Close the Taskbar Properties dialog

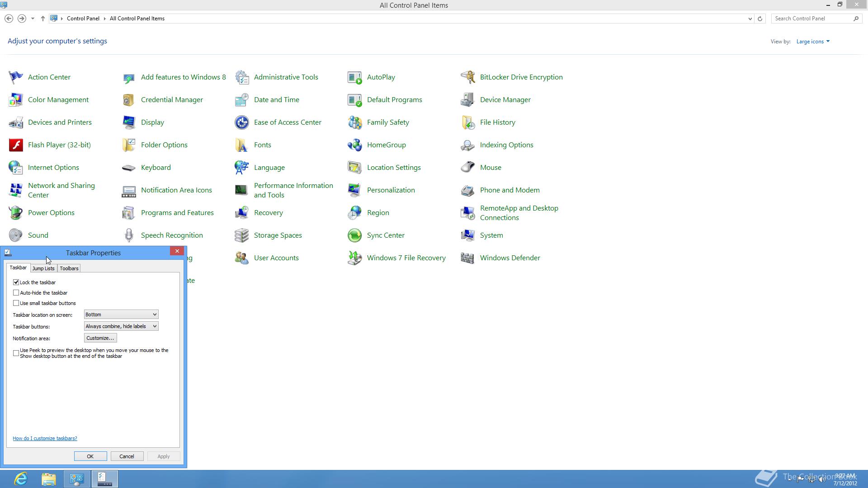[177, 251]
